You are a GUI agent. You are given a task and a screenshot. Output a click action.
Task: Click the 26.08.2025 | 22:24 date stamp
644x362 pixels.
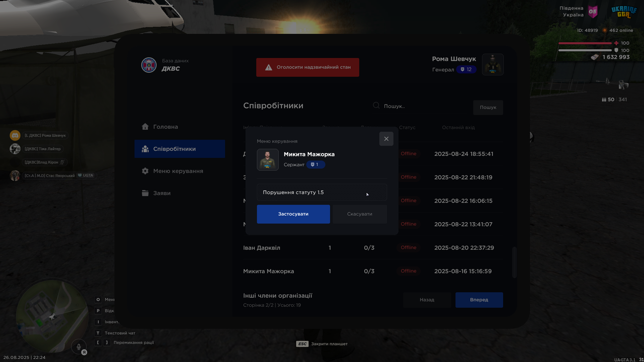click(x=24, y=357)
